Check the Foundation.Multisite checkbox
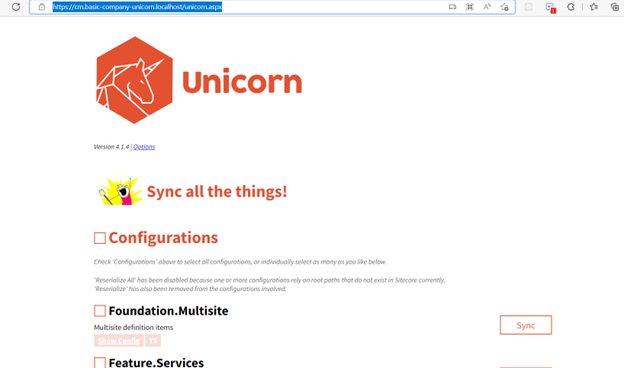 click(x=99, y=311)
